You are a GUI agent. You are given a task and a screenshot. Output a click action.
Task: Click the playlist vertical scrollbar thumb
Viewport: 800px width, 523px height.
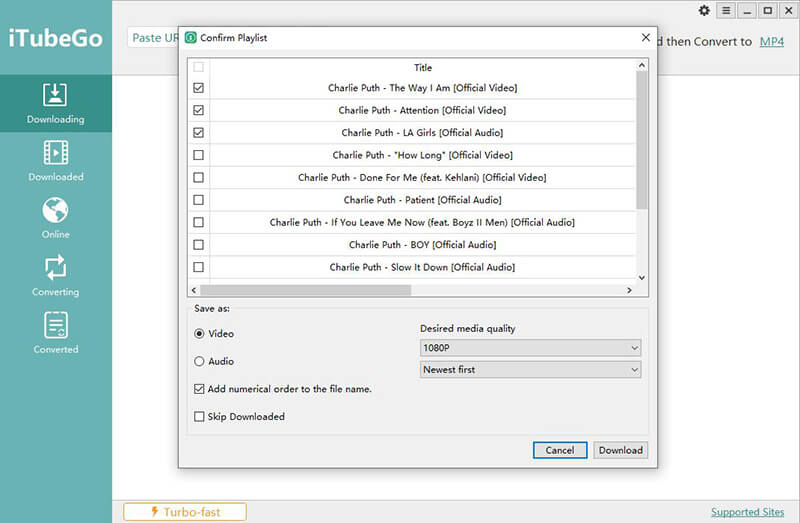click(x=642, y=140)
